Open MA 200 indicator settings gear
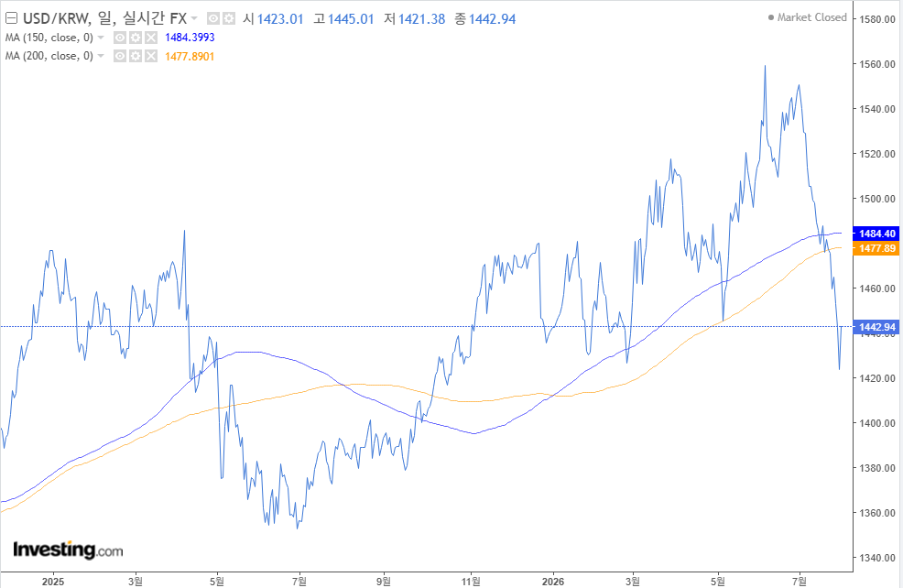The width and height of the screenshot is (903, 588). tap(136, 57)
